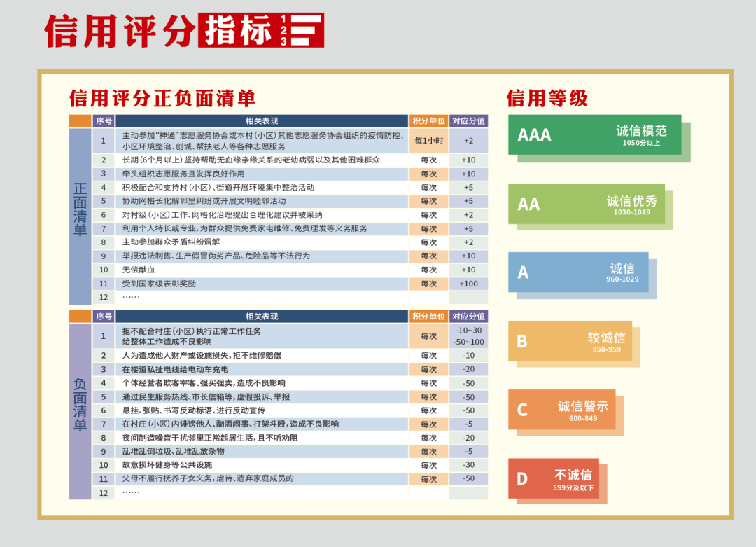Click "在村庄(小区)内诽谤他人" row text
Image resolution: width=756 pixels, height=547 pixels.
click(x=230, y=424)
